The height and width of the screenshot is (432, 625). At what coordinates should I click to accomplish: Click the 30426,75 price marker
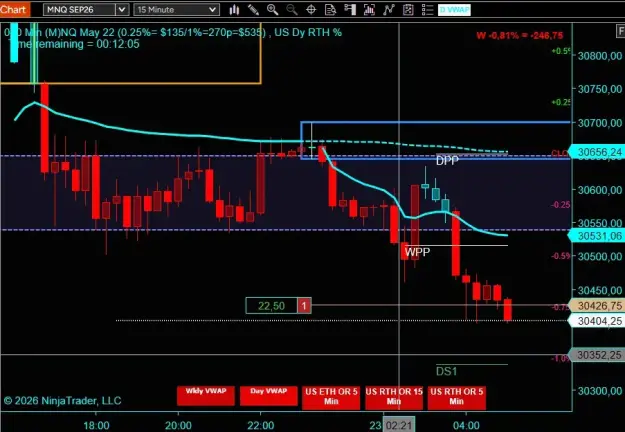tap(597, 306)
